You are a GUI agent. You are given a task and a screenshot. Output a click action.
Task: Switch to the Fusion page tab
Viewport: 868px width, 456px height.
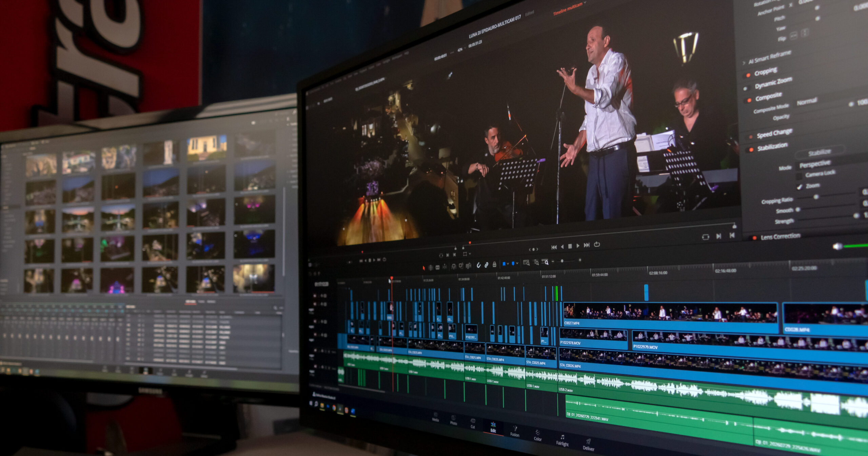[515, 431]
